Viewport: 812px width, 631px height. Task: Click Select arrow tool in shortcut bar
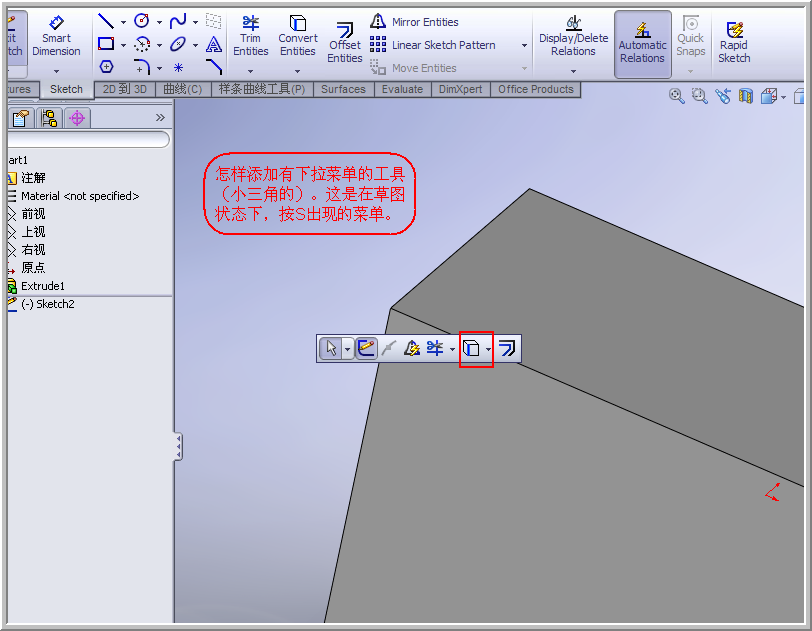click(x=331, y=348)
